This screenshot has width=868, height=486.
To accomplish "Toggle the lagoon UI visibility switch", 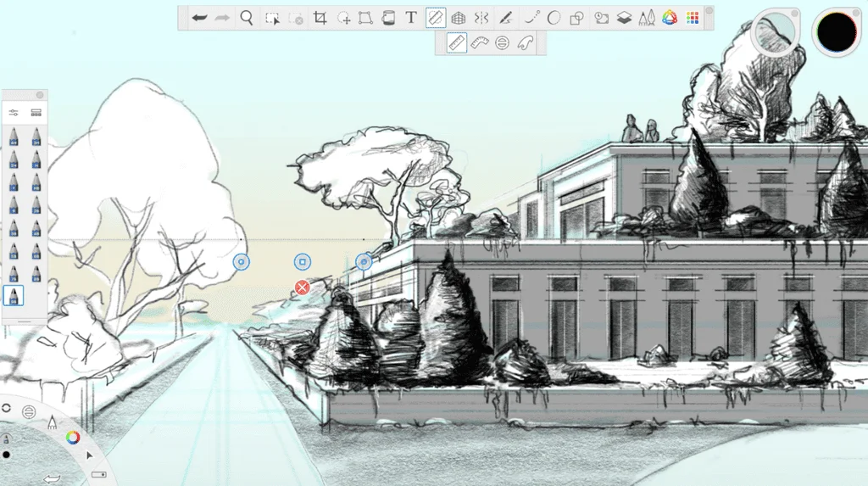I will coord(99,474).
